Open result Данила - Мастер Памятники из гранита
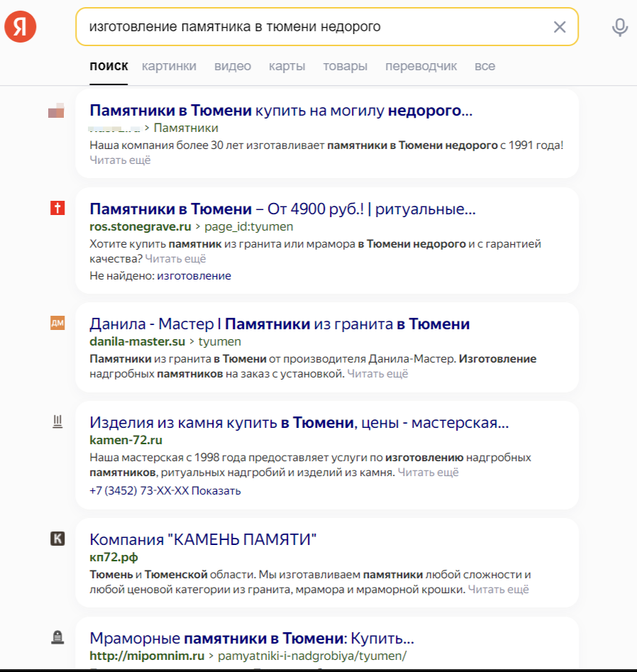 (279, 324)
